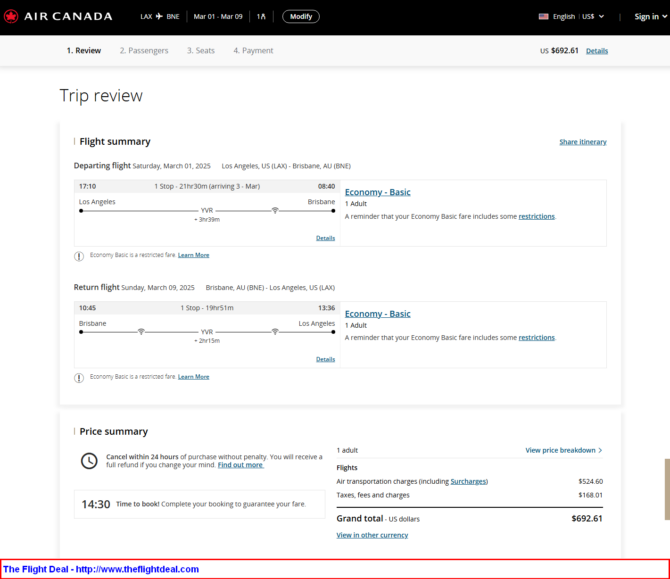This screenshot has height=579, width=670.
Task: Click the clock icon in Price summary
Action: click(89, 460)
